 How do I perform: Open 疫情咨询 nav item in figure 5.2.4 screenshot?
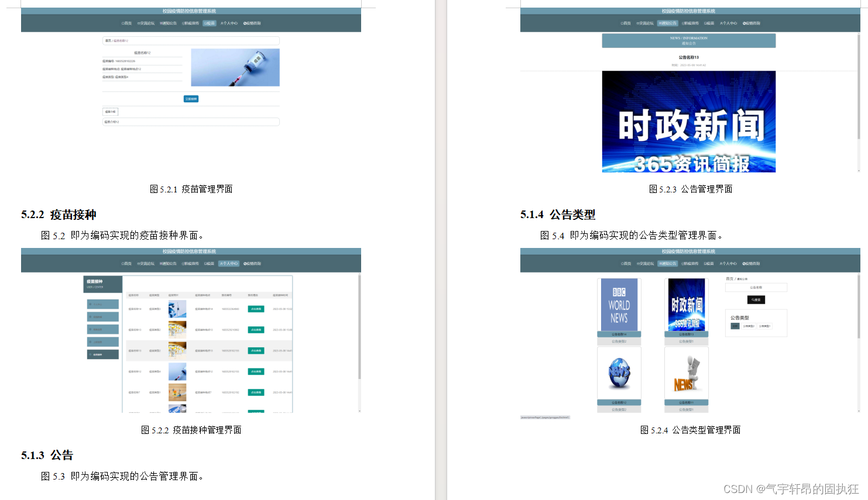(752, 264)
